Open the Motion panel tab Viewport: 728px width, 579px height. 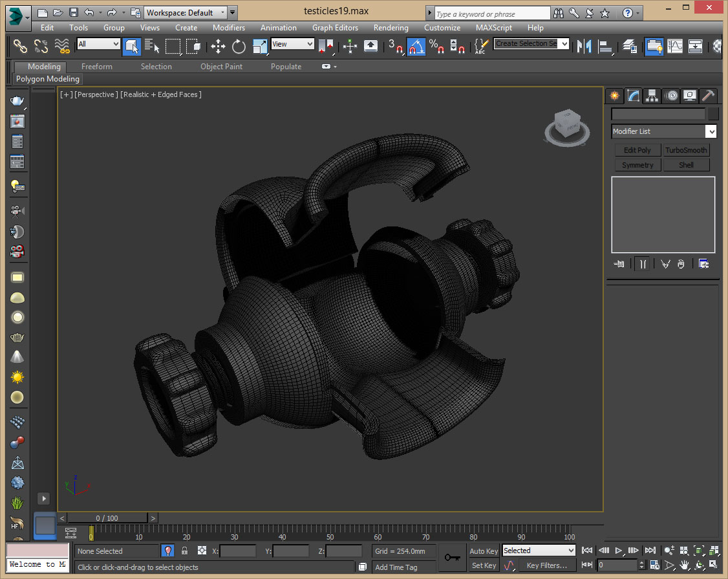(671, 96)
